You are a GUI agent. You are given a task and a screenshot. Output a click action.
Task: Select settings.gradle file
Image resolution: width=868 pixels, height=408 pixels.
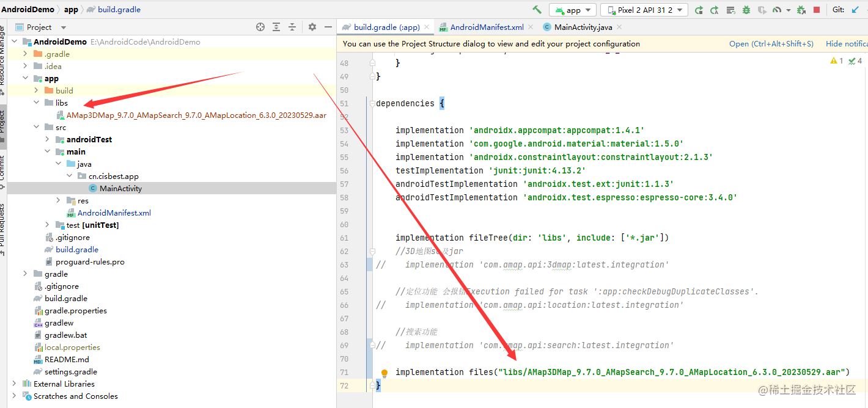pyautogui.click(x=70, y=371)
